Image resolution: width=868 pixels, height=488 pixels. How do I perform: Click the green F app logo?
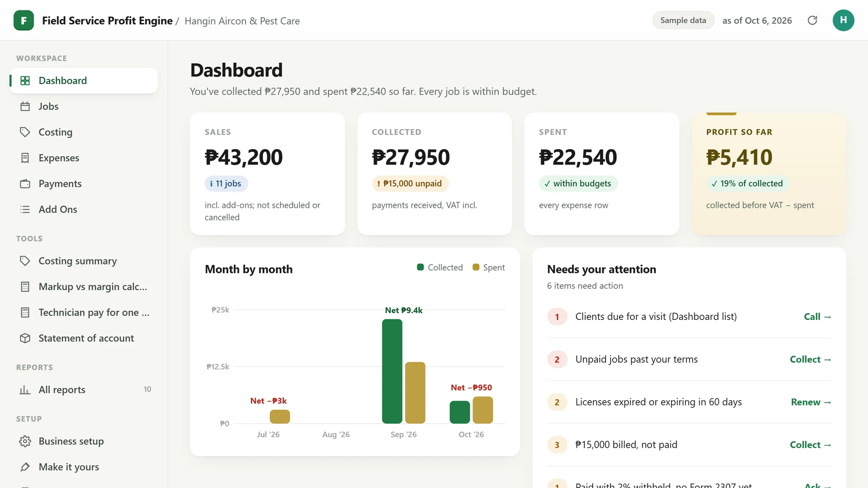point(24,20)
